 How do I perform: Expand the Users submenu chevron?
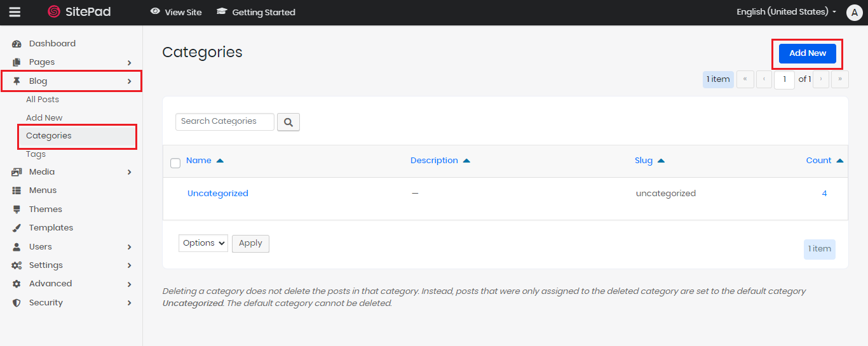(130, 247)
